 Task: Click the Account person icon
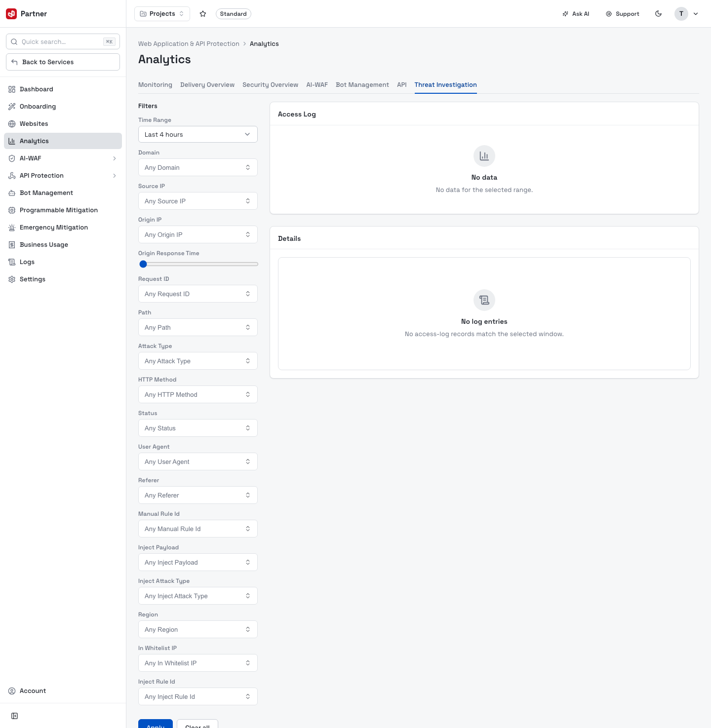coord(12,691)
